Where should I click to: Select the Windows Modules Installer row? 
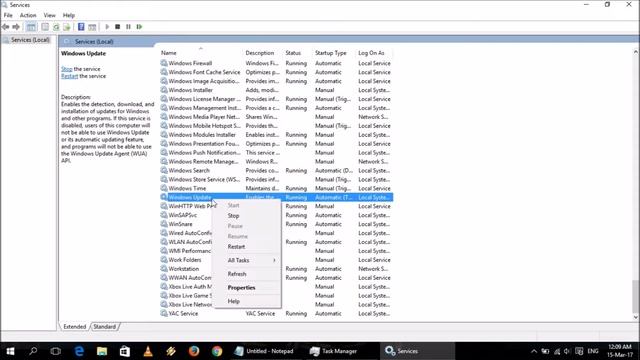click(x=276, y=135)
